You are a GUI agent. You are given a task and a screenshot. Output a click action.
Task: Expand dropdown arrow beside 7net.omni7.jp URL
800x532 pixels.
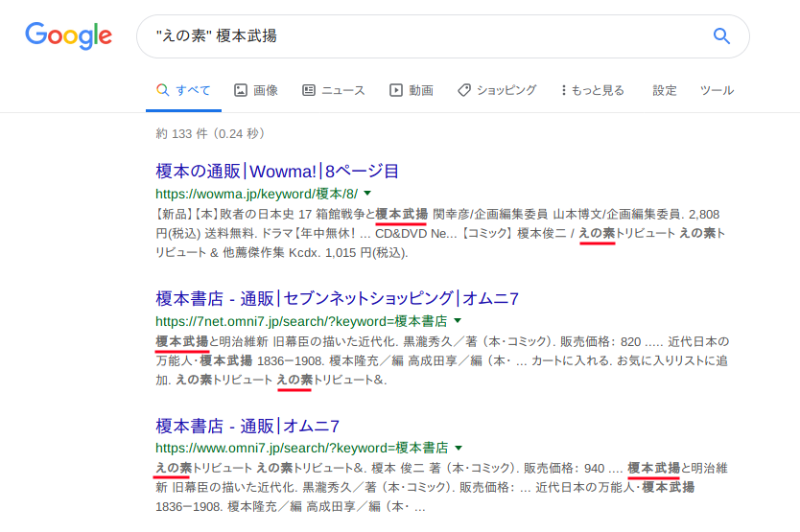pyautogui.click(x=458, y=321)
